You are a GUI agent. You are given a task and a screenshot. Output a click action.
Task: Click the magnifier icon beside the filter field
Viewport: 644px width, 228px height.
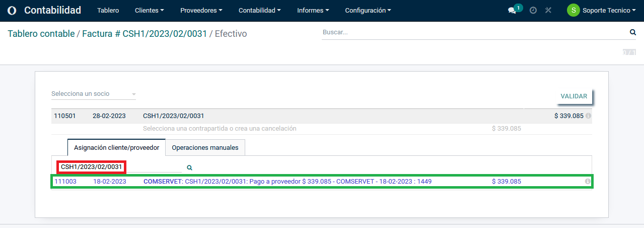(190, 167)
